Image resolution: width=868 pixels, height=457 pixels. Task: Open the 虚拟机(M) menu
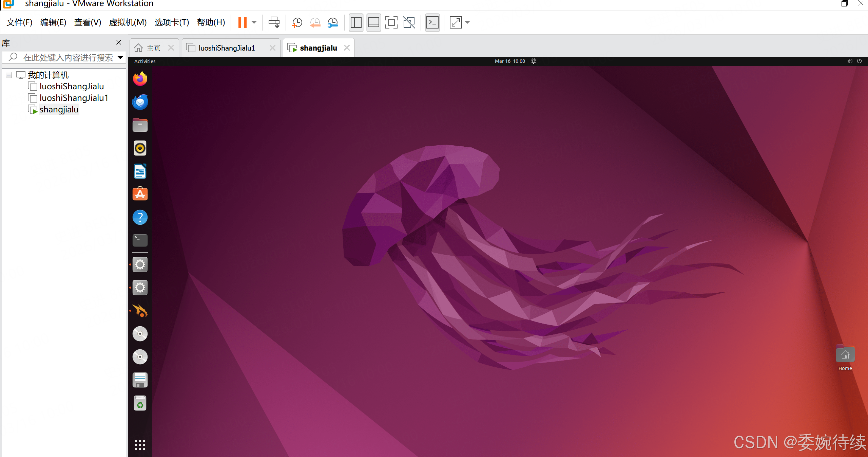tap(128, 22)
